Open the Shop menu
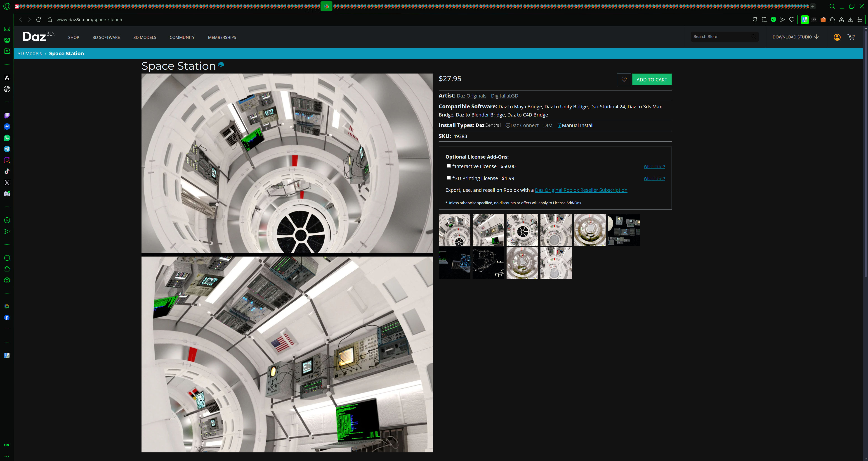The height and width of the screenshot is (461, 868). click(x=73, y=37)
